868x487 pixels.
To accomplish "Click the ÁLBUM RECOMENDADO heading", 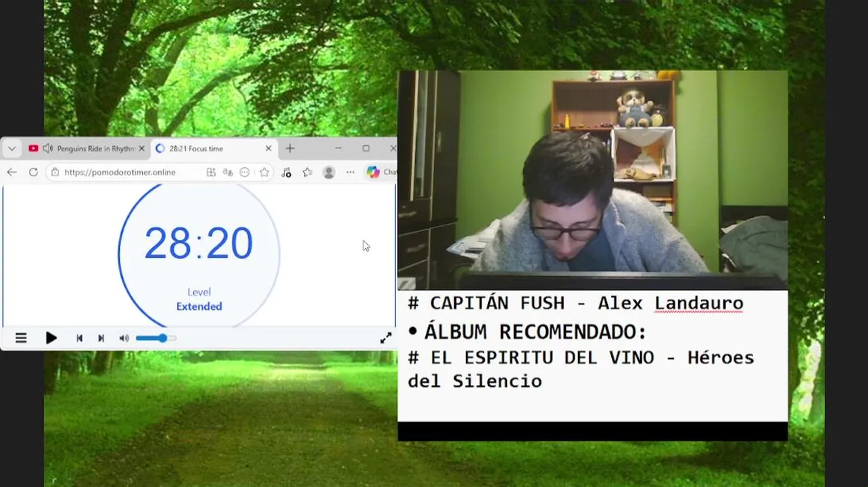I will click(535, 332).
